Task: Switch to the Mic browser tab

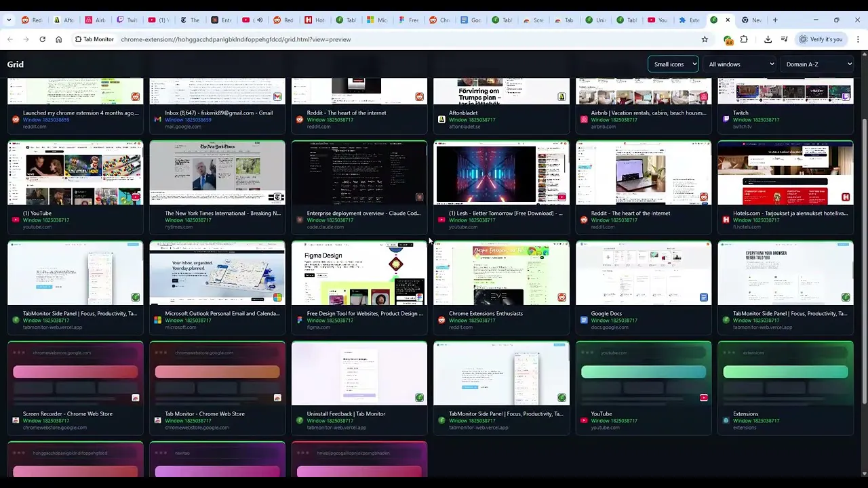Action: (x=378, y=20)
